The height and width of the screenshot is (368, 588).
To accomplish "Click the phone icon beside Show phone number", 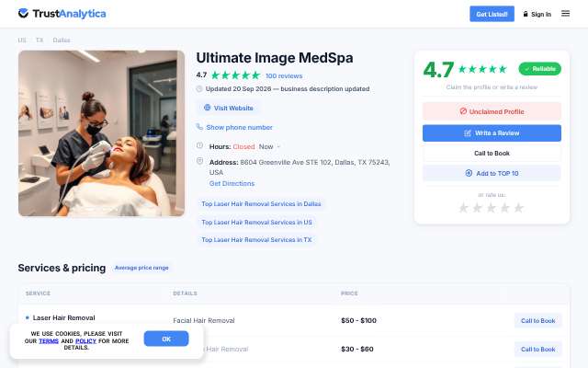I will pos(199,127).
